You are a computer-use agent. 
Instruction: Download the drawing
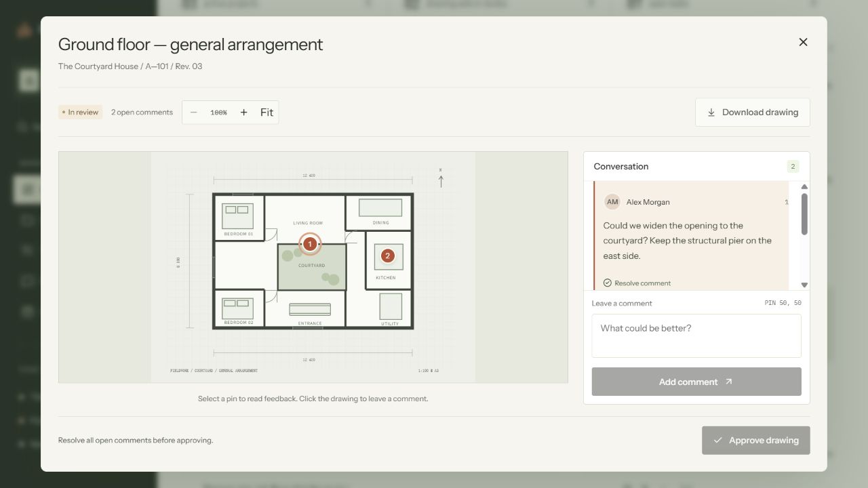point(753,113)
